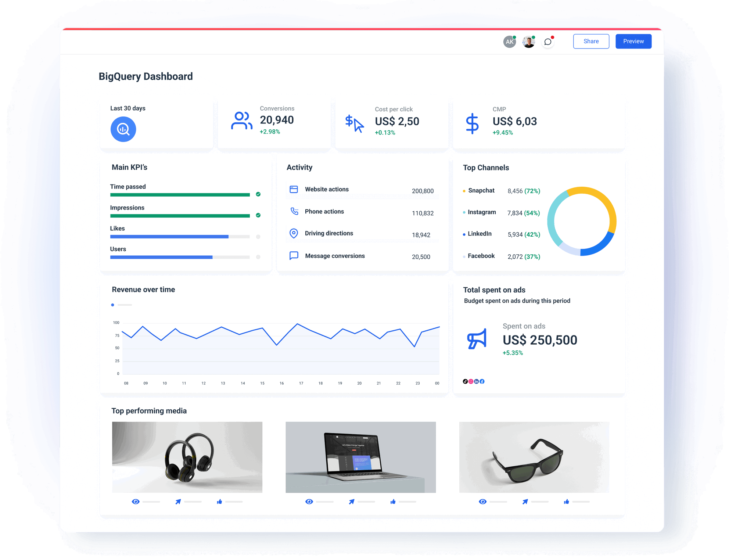Image resolution: width=729 pixels, height=560 pixels.
Task: Click the likes thumb icon under headphones
Action: pyautogui.click(x=219, y=502)
